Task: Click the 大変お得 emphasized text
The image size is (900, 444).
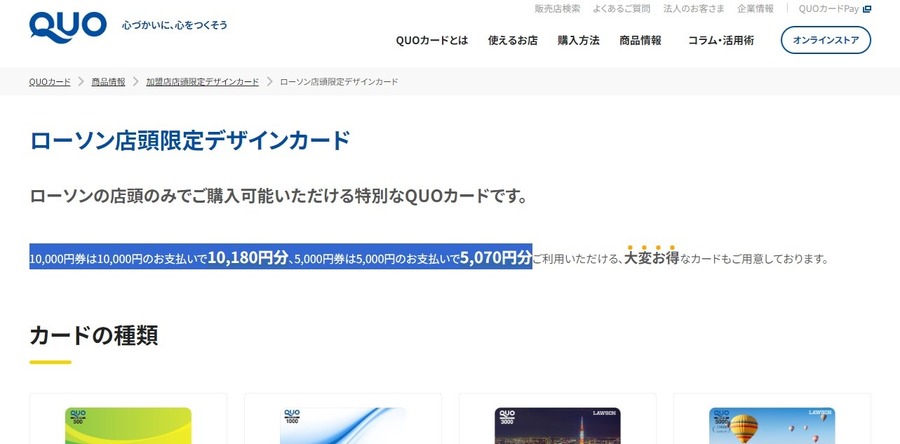Action: (x=651, y=258)
